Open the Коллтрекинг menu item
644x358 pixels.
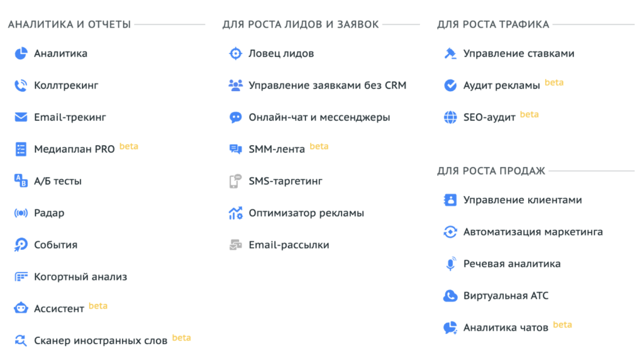coord(66,85)
